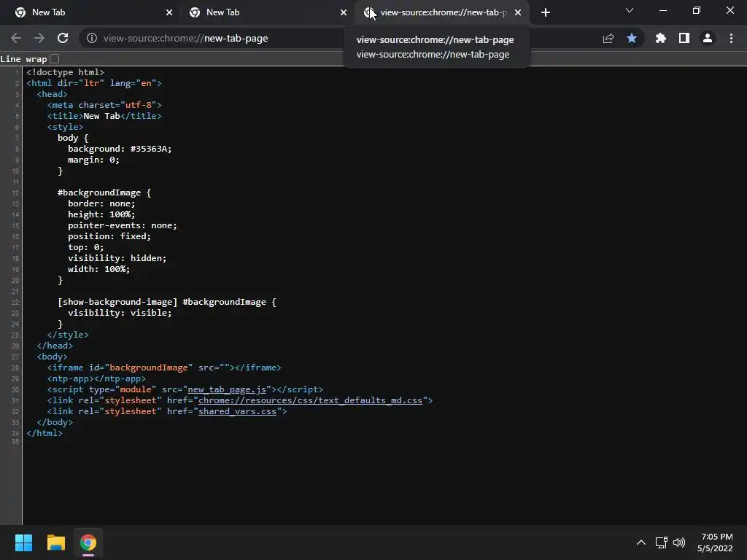The image size is (747, 560).
Task: Toggle the bookmark star
Action: click(x=632, y=38)
